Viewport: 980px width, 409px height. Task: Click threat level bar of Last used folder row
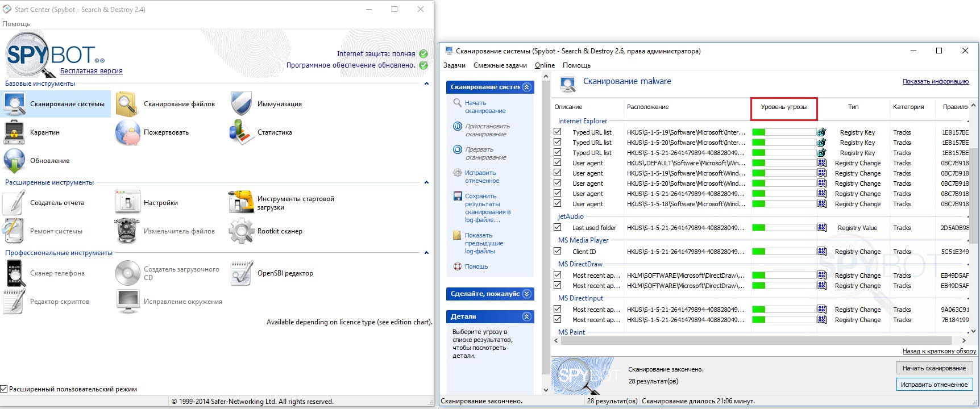coord(784,227)
